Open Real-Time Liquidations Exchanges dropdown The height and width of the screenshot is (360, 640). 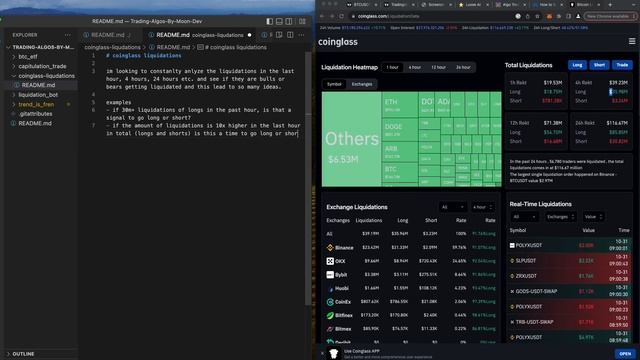(x=560, y=217)
